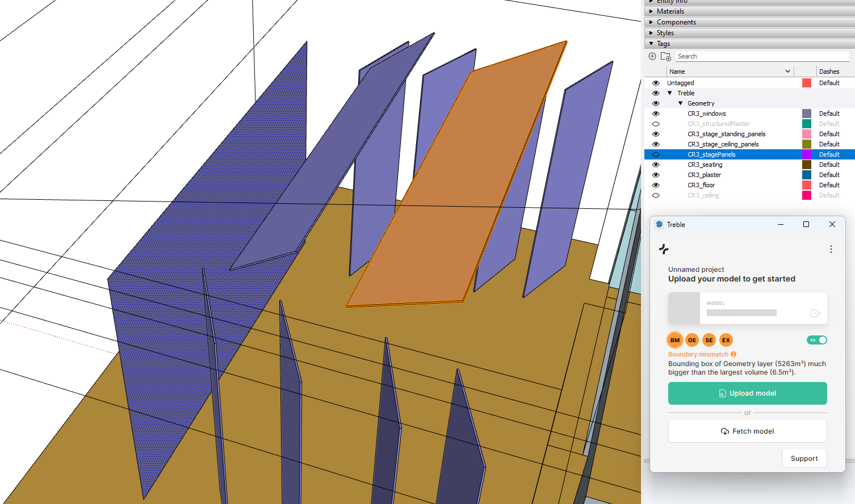Click the export icon in the model card
Image resolution: width=855 pixels, height=504 pixels.
pyautogui.click(x=815, y=313)
